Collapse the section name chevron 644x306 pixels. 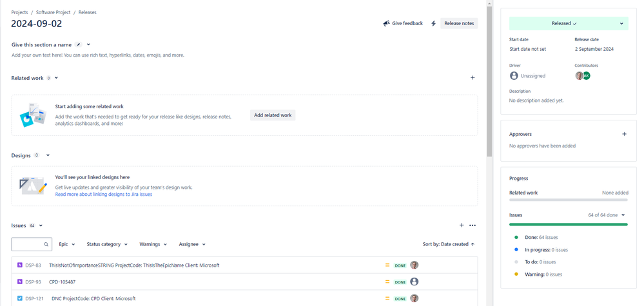(x=88, y=44)
